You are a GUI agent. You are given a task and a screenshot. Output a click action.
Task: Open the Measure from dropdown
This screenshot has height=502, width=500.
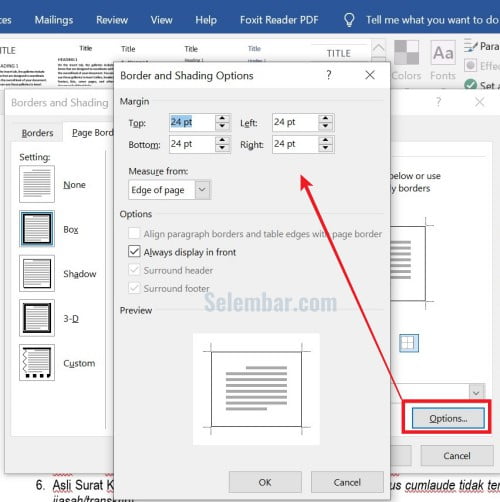pyautogui.click(x=170, y=190)
